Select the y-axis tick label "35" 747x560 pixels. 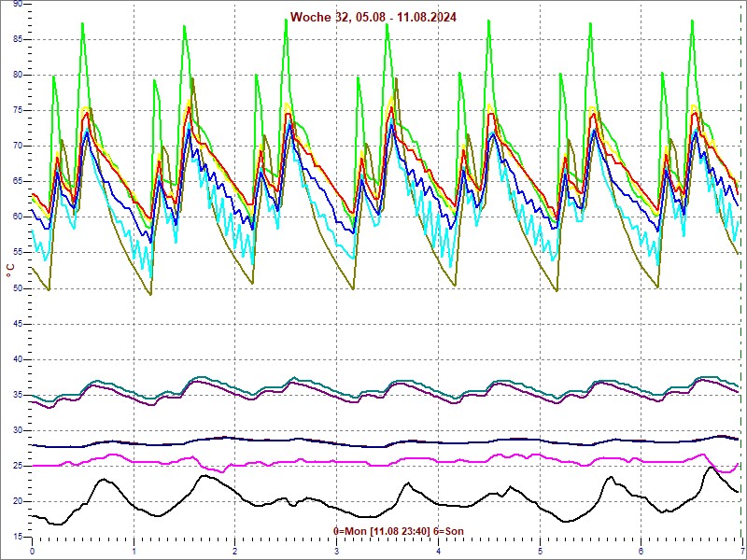click(17, 395)
